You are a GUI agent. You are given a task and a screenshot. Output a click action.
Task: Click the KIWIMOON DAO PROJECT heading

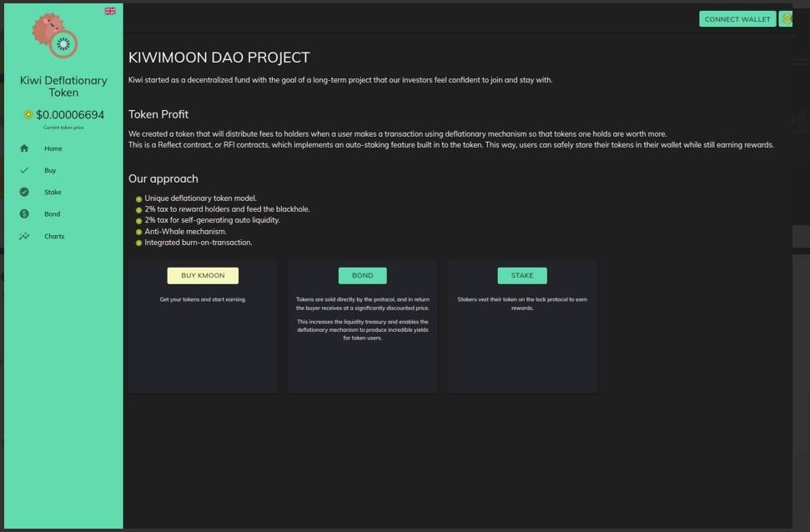point(219,58)
